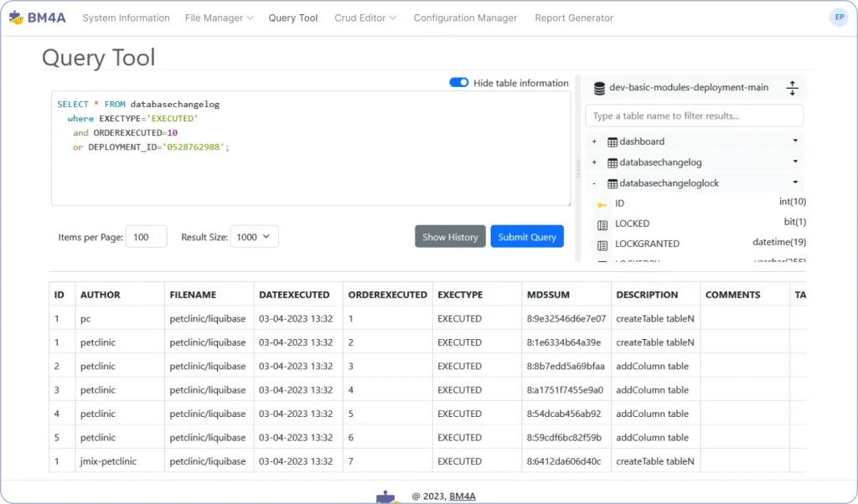The width and height of the screenshot is (858, 504).
Task: Open the Crud Editor menu
Action: pyautogui.click(x=365, y=18)
